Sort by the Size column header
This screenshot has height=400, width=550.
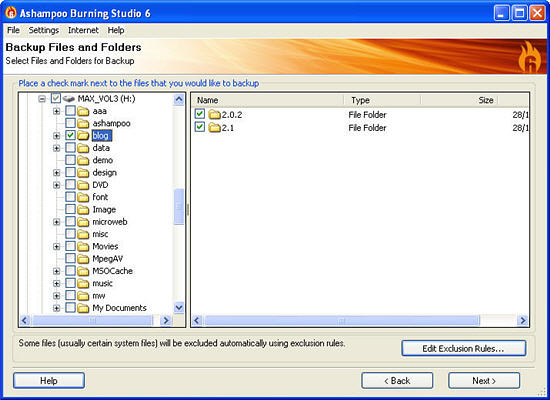[x=460, y=100]
